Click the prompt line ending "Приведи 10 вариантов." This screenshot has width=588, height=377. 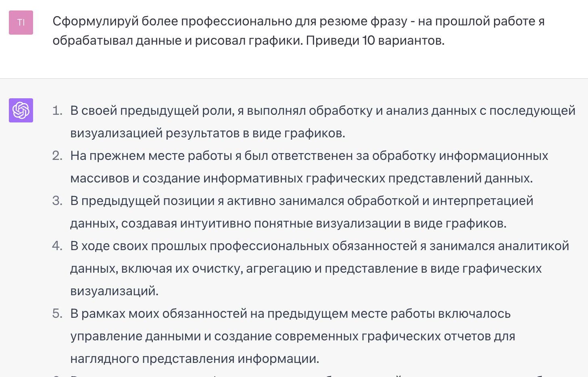click(248, 41)
